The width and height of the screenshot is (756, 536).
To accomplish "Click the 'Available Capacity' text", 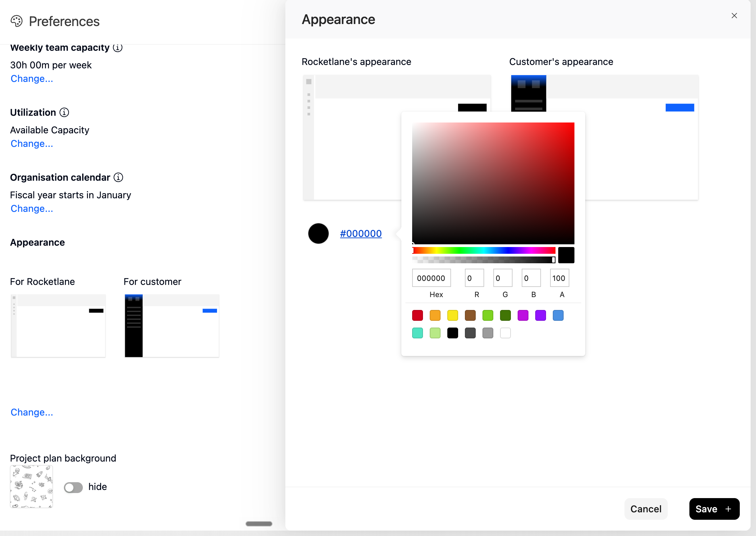I will point(50,130).
